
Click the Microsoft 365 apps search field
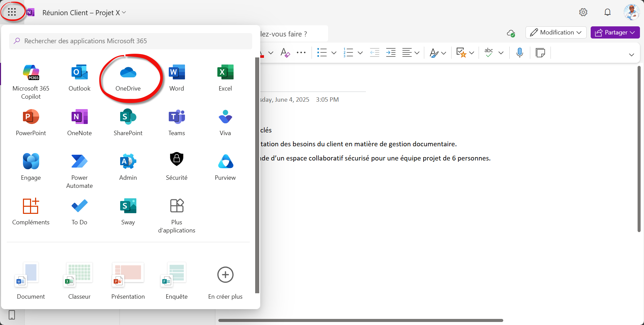tap(130, 41)
